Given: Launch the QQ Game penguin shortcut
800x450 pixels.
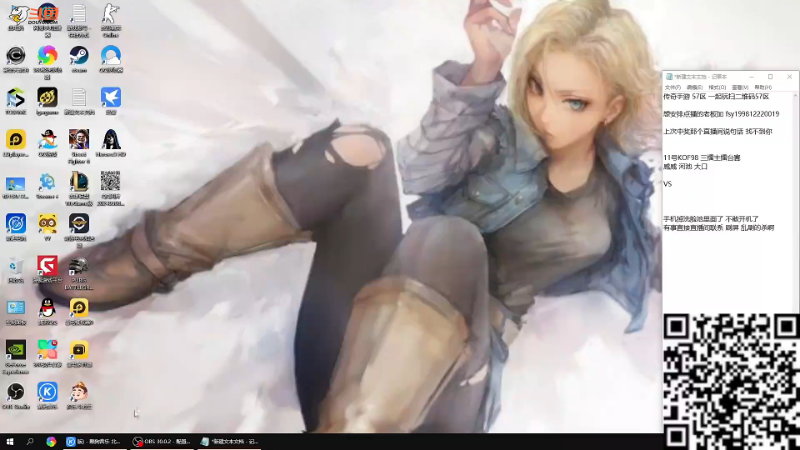Looking at the screenshot, I should click(47, 139).
